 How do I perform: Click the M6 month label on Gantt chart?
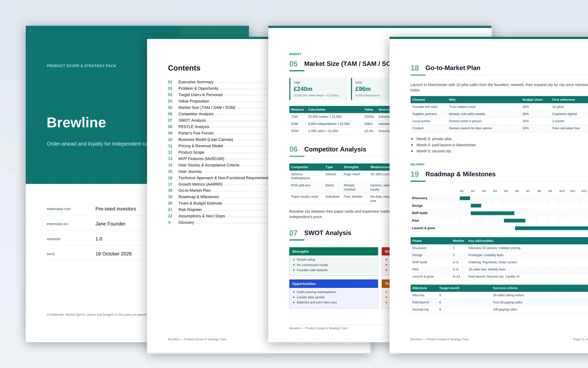click(517, 191)
